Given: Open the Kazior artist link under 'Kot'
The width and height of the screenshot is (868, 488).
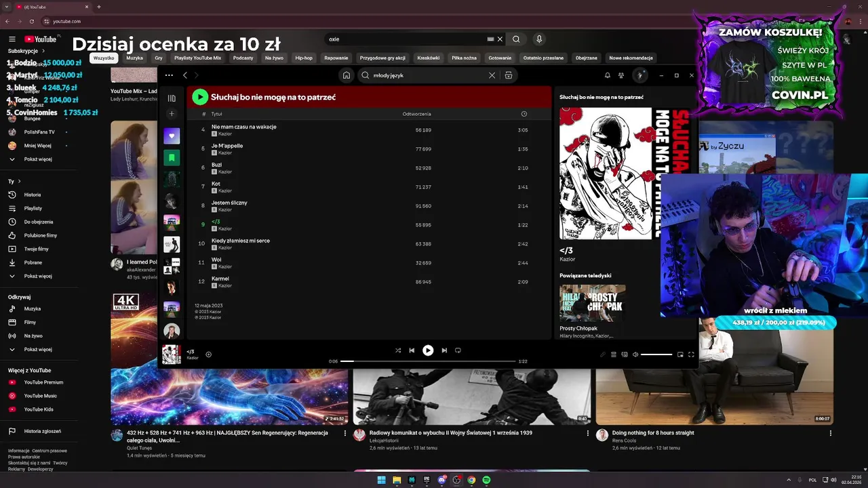Looking at the screenshot, I should point(225,191).
